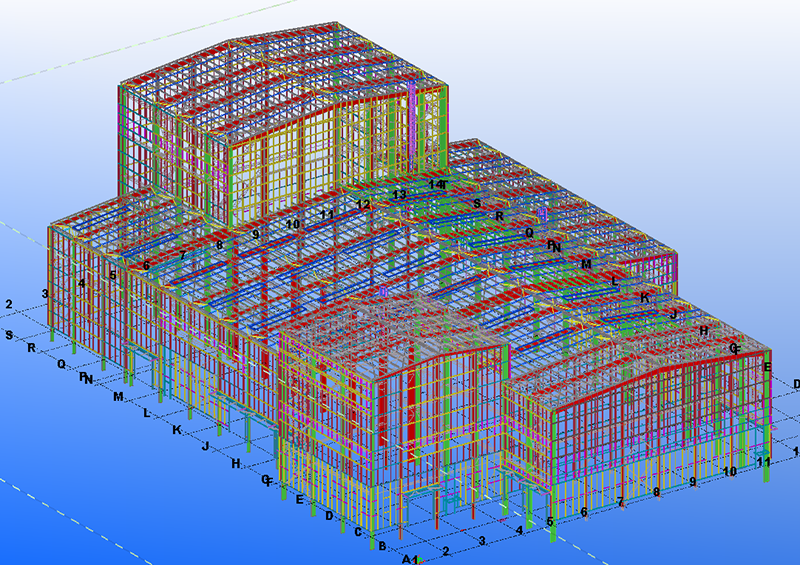Click roof-level grid label 10
800x565 pixels.
tap(292, 224)
